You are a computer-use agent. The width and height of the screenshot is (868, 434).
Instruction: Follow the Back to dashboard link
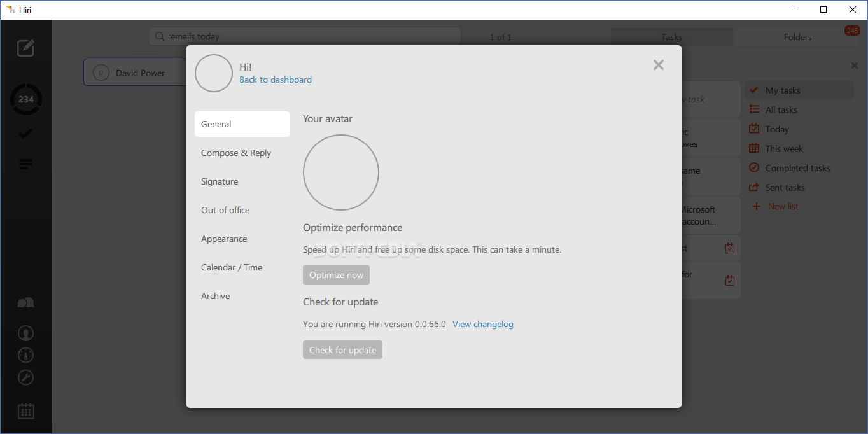(x=276, y=80)
